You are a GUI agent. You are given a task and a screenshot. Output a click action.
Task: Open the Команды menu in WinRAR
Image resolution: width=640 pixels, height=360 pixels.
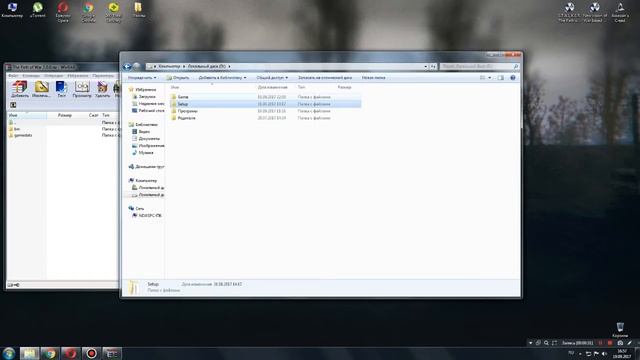(x=31, y=76)
